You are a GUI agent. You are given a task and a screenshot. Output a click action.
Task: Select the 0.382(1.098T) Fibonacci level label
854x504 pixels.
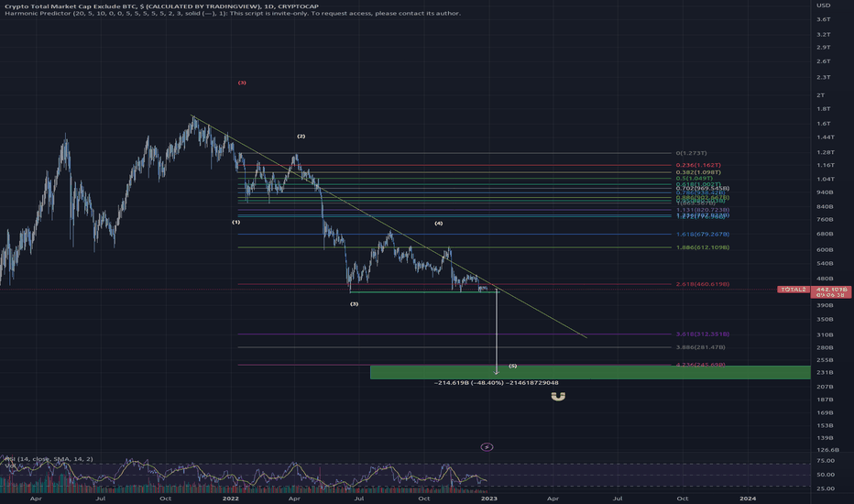(698, 172)
